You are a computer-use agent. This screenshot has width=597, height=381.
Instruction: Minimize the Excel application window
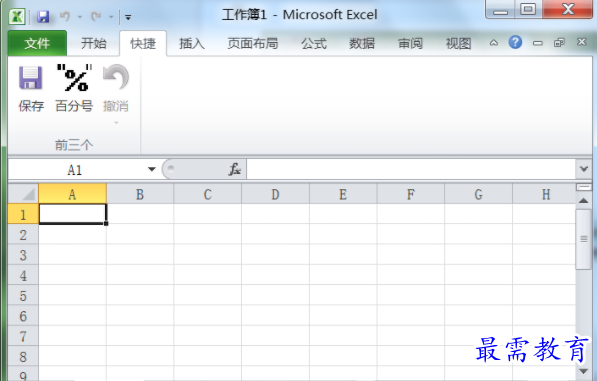pos(501,10)
